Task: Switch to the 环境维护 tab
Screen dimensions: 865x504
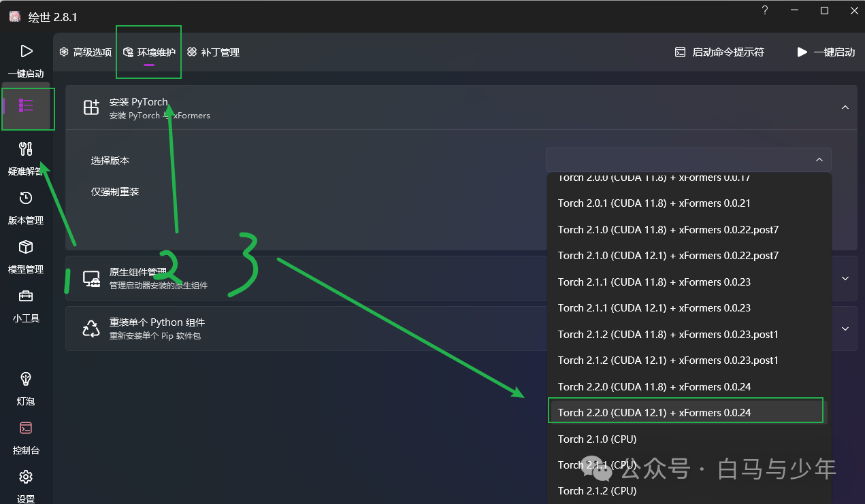Action: [149, 52]
